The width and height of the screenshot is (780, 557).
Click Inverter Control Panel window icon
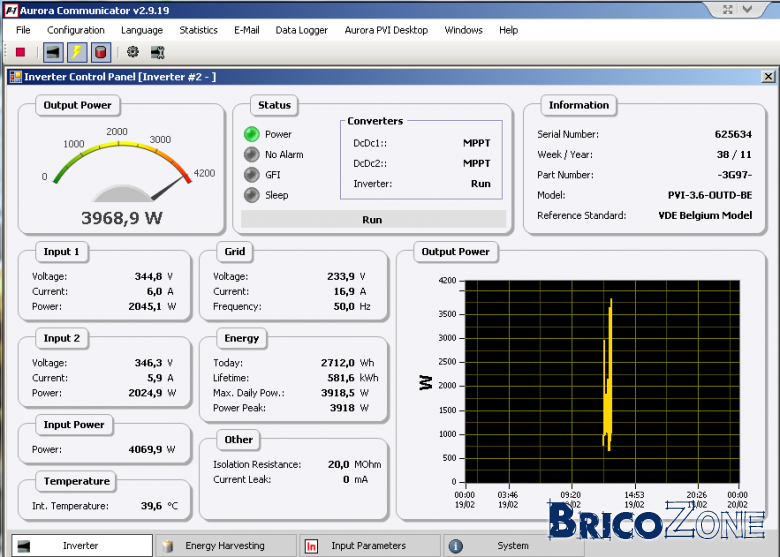click(16, 77)
